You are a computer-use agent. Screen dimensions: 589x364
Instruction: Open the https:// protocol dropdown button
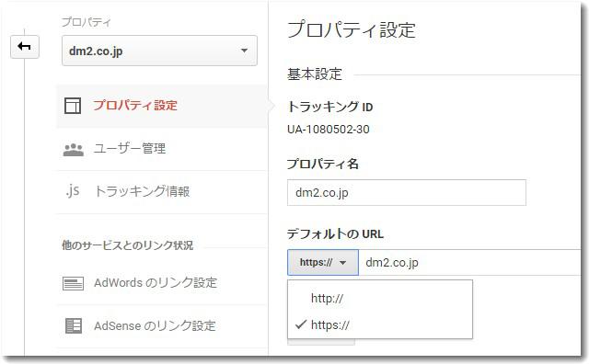[x=323, y=262]
